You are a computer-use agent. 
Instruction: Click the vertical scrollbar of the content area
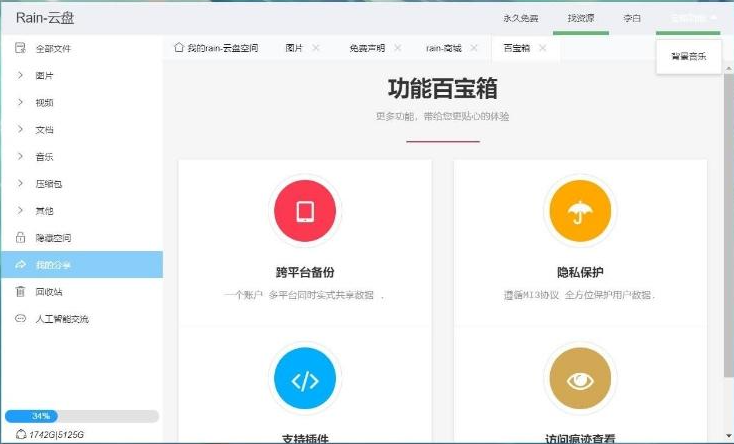729,225
